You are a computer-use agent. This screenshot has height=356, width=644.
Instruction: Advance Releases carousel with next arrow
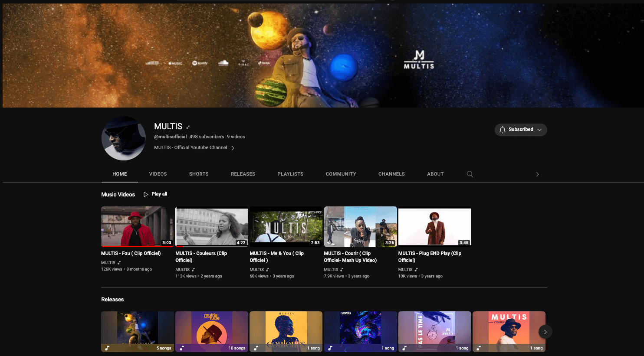[545, 332]
